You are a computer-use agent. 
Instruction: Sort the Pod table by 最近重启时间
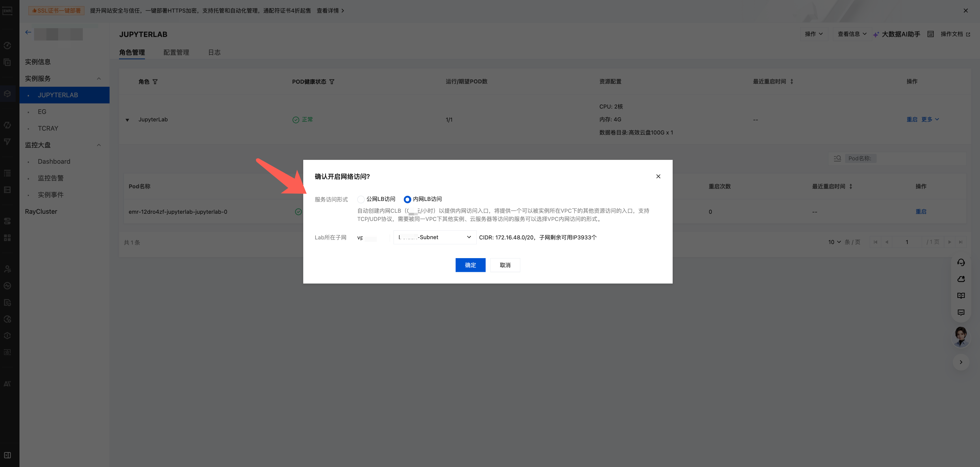pyautogui.click(x=851, y=187)
